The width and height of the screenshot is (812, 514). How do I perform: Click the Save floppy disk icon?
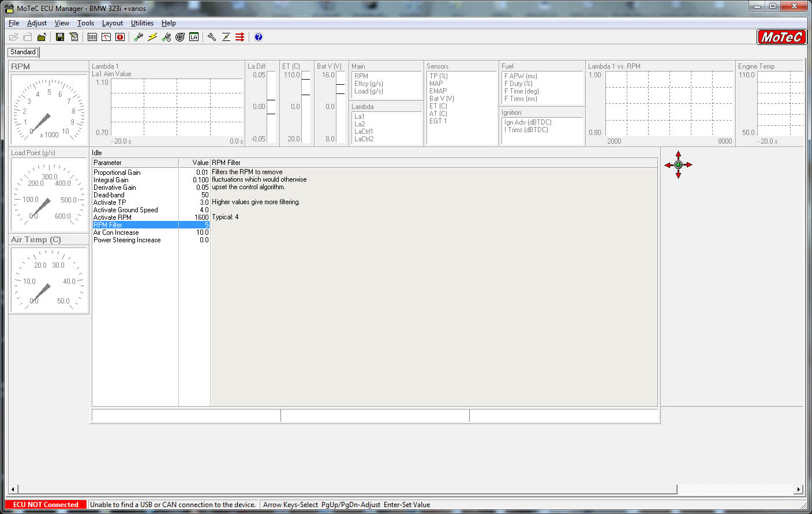click(x=60, y=37)
